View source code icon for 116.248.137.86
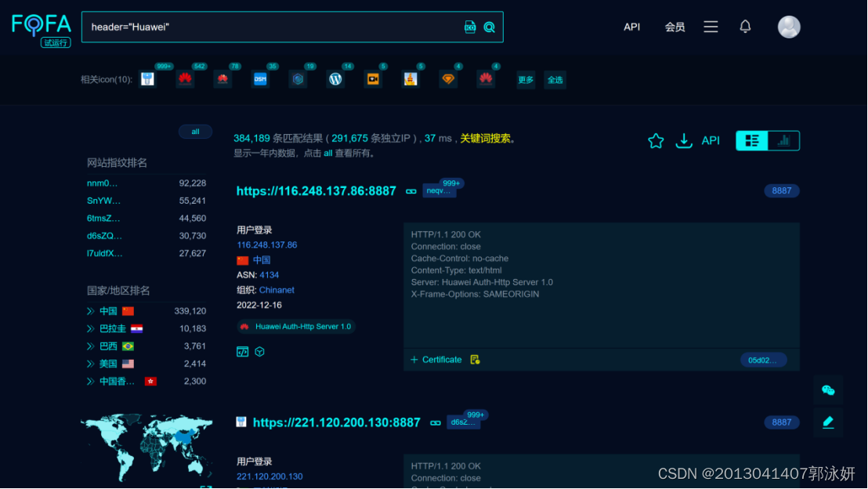The height and width of the screenshot is (489, 868). click(x=243, y=352)
